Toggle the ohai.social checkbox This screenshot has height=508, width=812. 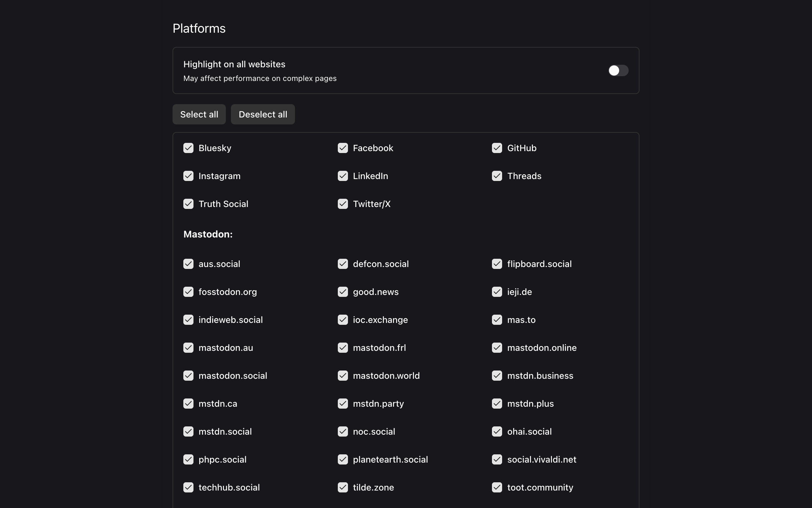pos(497,431)
